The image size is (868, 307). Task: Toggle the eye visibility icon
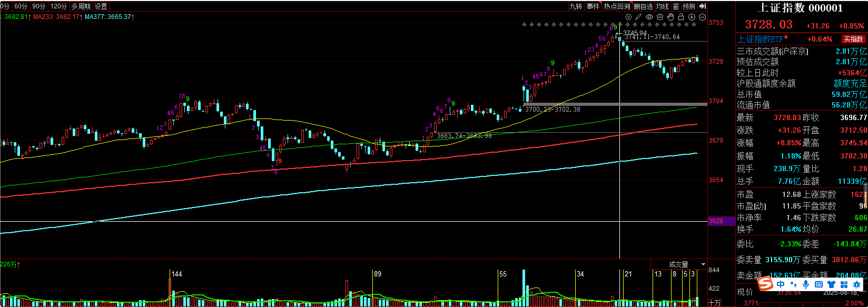coord(649,17)
